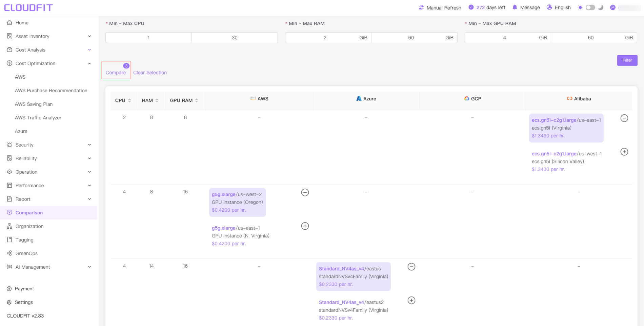Click the CLOUDFIT logo

pyautogui.click(x=28, y=7)
